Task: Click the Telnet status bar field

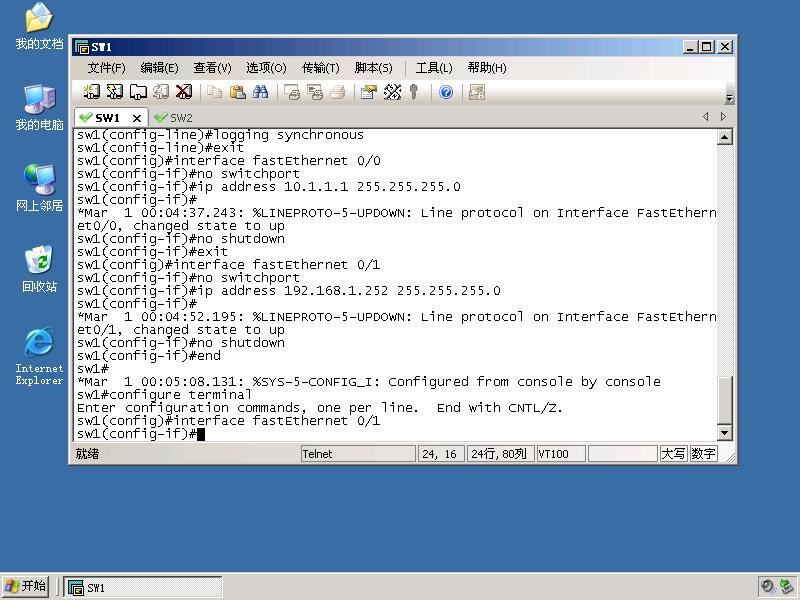Action: [358, 454]
